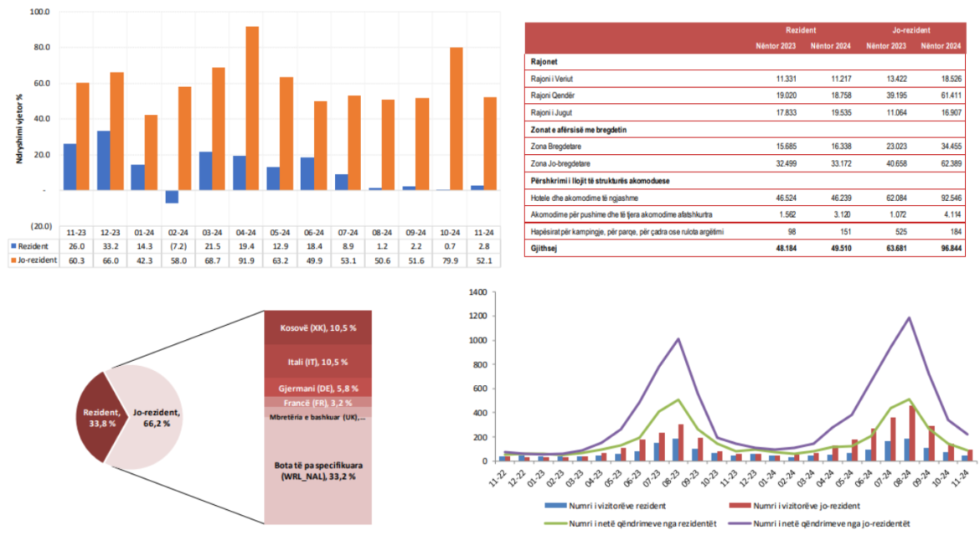Select the Jo-rezident column group header in table
The image size is (980, 551).
click(x=910, y=29)
